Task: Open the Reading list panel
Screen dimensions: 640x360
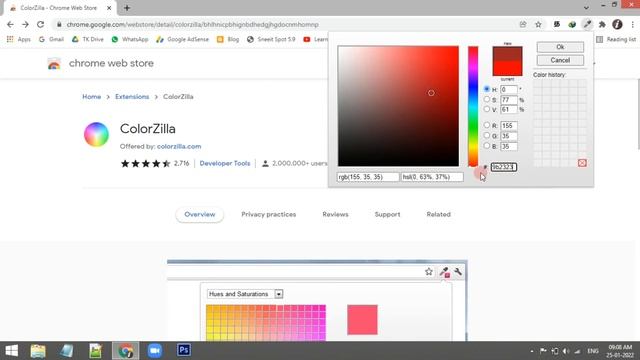Action: 616,39
